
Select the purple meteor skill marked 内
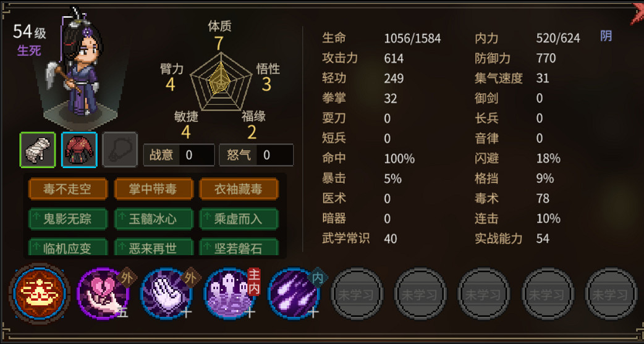point(294,293)
